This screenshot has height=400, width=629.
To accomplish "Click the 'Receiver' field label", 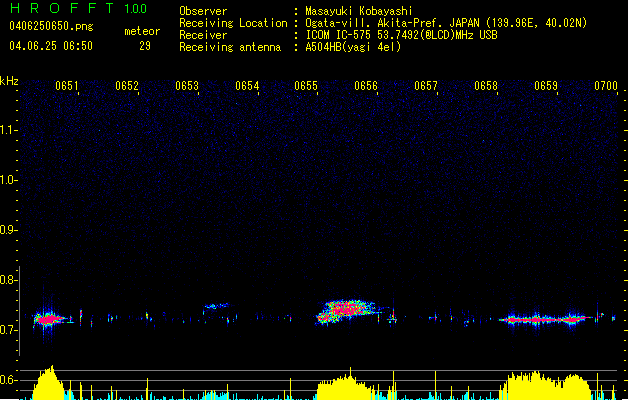I will [x=203, y=35].
